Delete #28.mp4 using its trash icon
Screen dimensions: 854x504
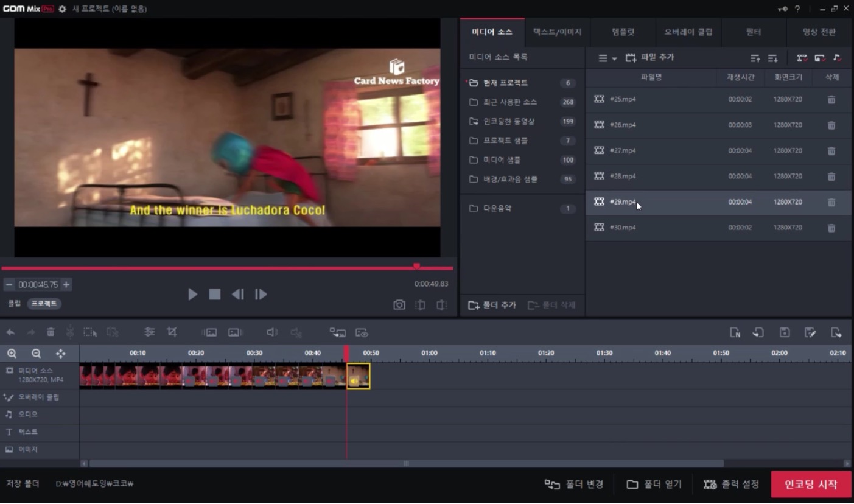point(831,177)
